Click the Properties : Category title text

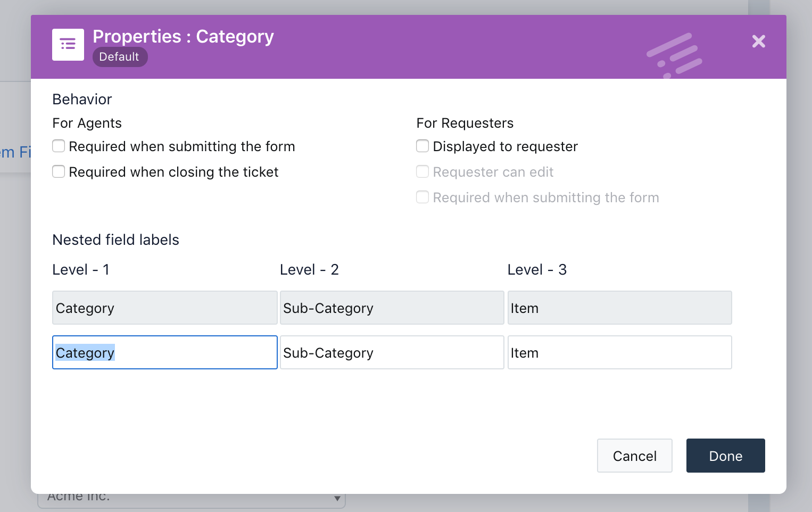pyautogui.click(x=183, y=37)
